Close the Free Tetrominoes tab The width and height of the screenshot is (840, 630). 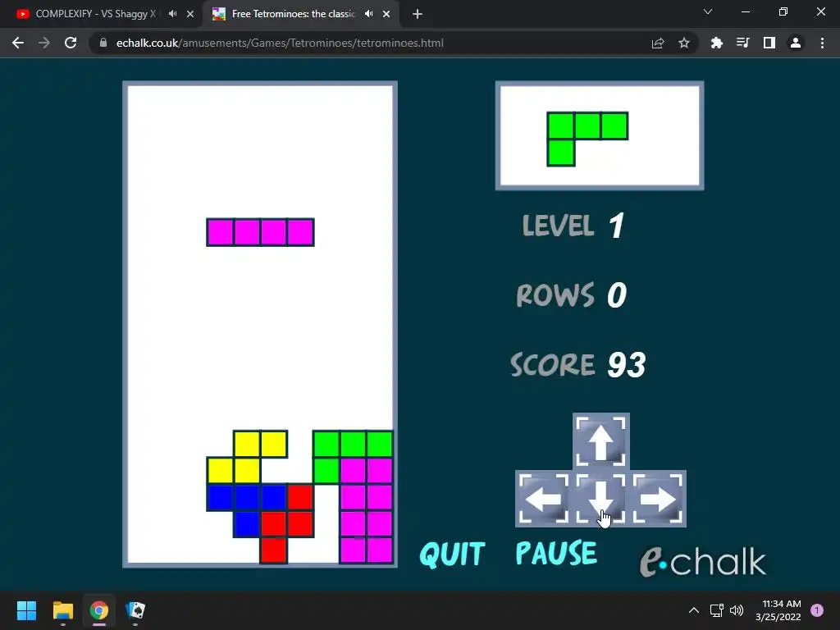click(386, 15)
